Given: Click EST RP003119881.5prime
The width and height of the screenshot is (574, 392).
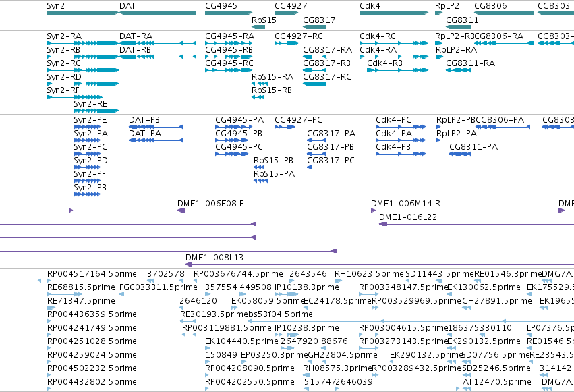Looking at the screenshot, I should pyautogui.click(x=190, y=335).
